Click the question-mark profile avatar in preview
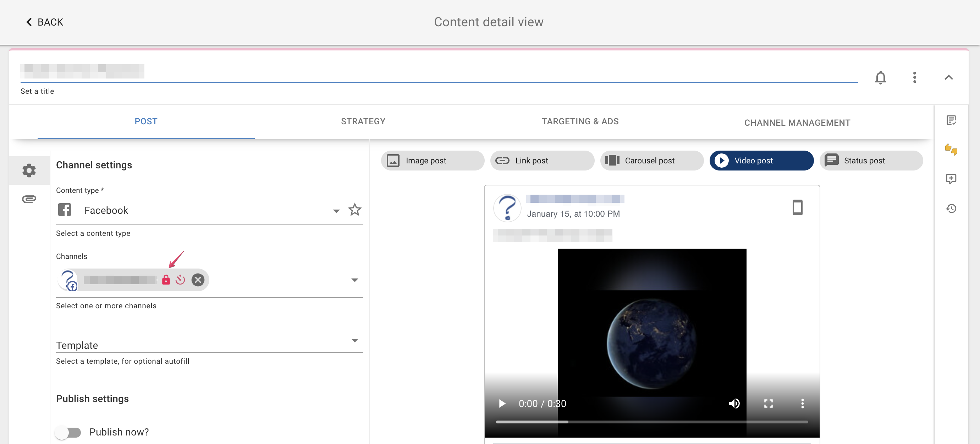 507,208
